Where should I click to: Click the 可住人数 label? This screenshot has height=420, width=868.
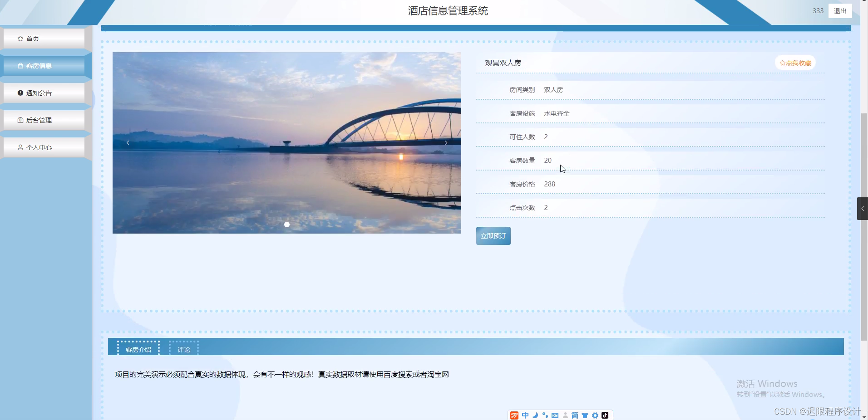(522, 137)
